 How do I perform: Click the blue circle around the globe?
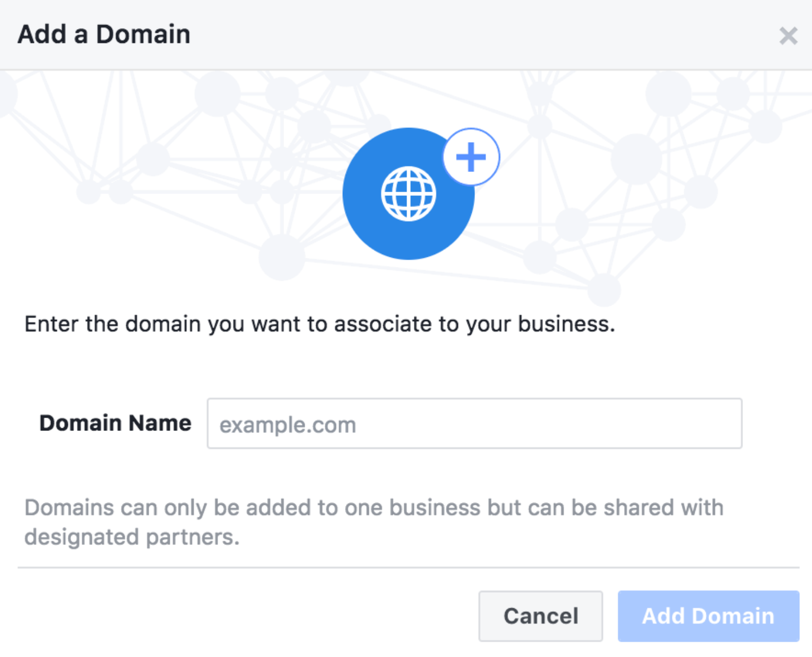click(x=366, y=223)
